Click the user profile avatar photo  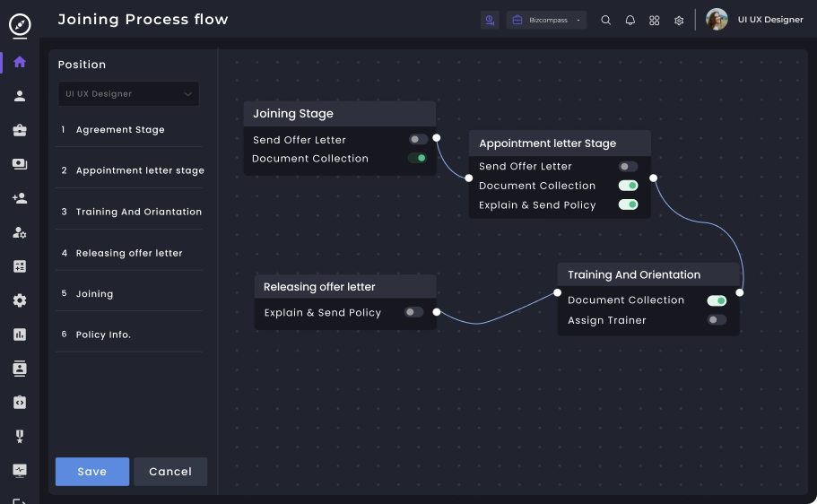point(717,20)
